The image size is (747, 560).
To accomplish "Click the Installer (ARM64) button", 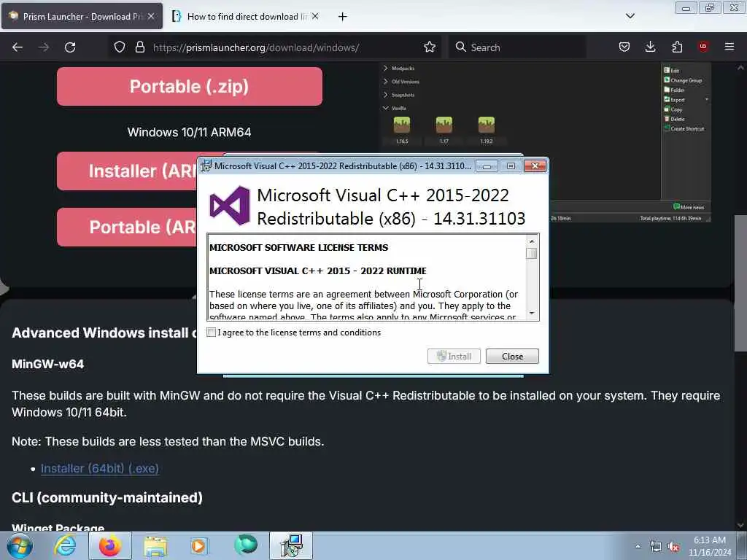I will pos(127,171).
